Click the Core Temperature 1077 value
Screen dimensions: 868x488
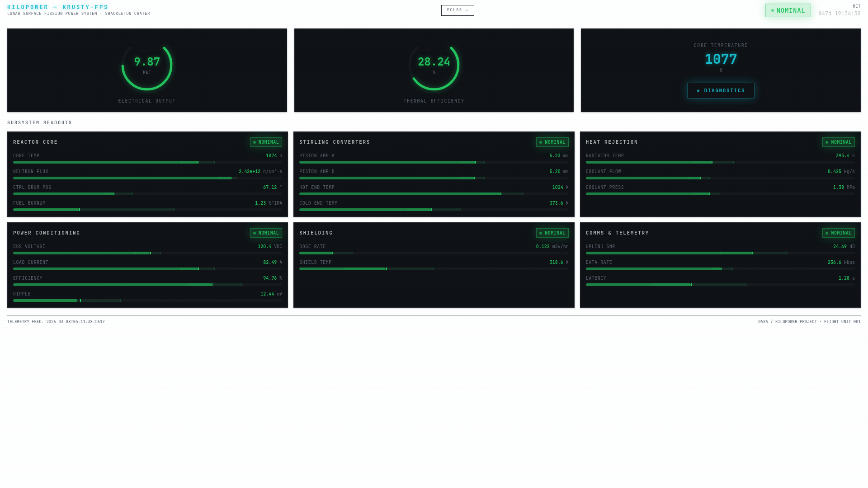(x=721, y=59)
